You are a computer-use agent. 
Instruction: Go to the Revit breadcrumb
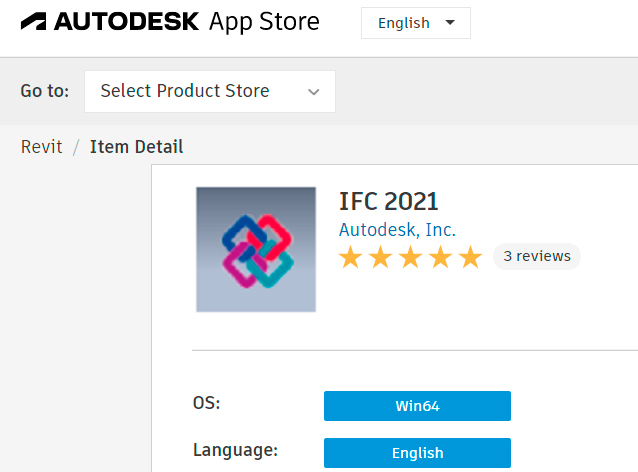42,147
